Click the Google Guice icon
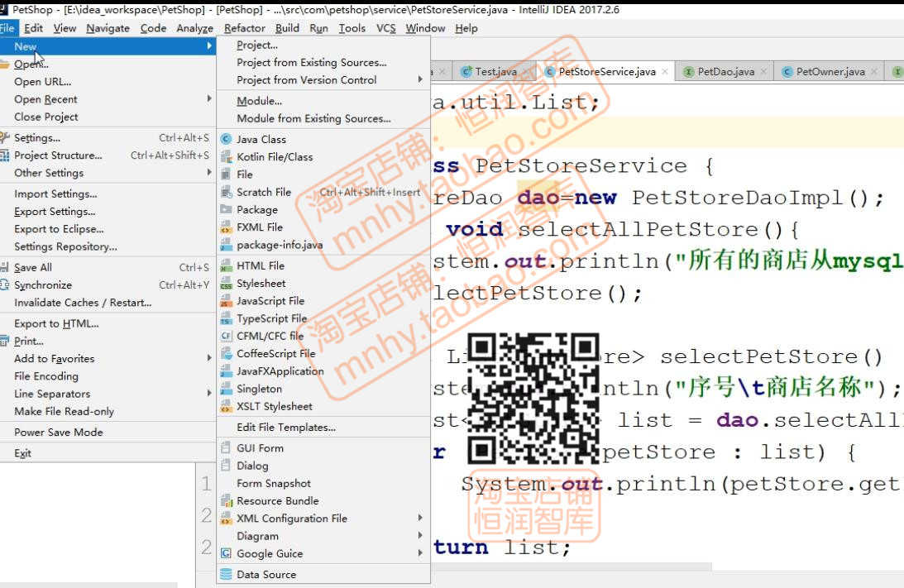The width and height of the screenshot is (904, 588). pyautogui.click(x=226, y=553)
